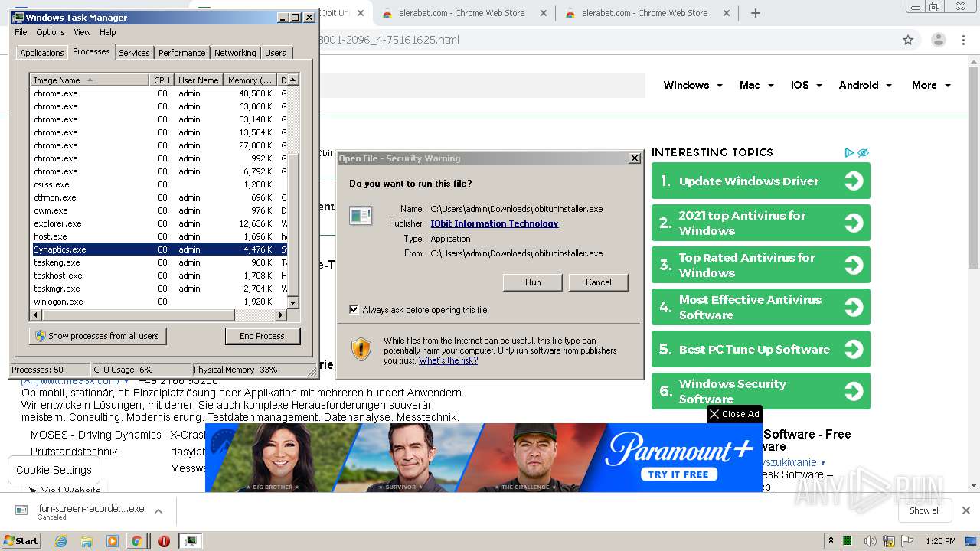Toggle Always ask before opening this file
The height and width of the screenshot is (551, 980).
tap(354, 310)
